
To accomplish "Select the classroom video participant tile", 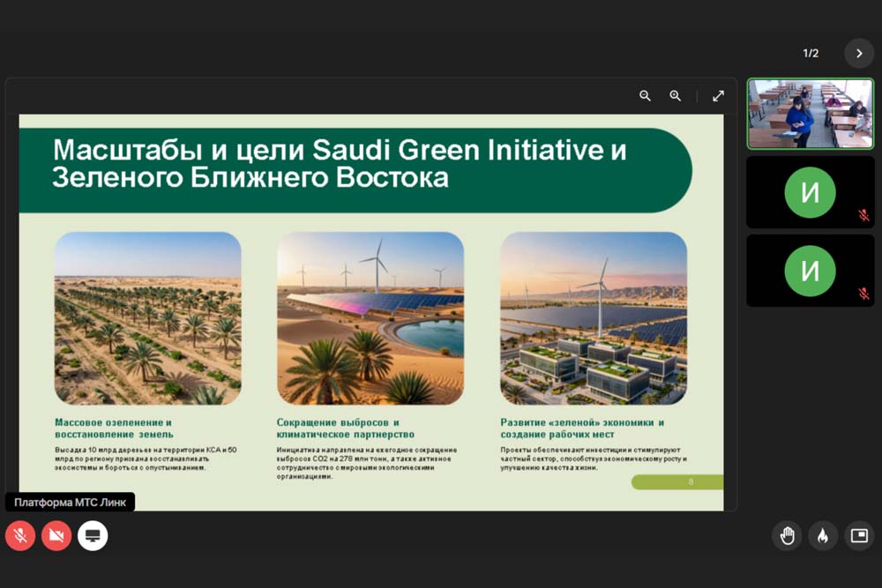I will 810,114.
